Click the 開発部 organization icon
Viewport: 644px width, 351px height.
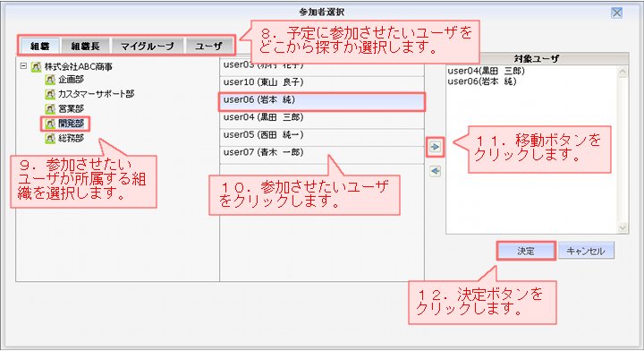(x=50, y=124)
